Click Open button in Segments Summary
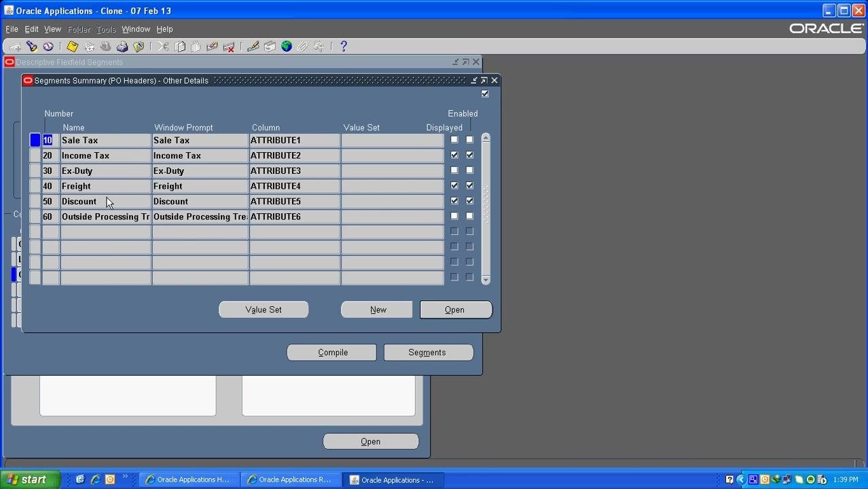This screenshot has width=868, height=489. tap(456, 310)
